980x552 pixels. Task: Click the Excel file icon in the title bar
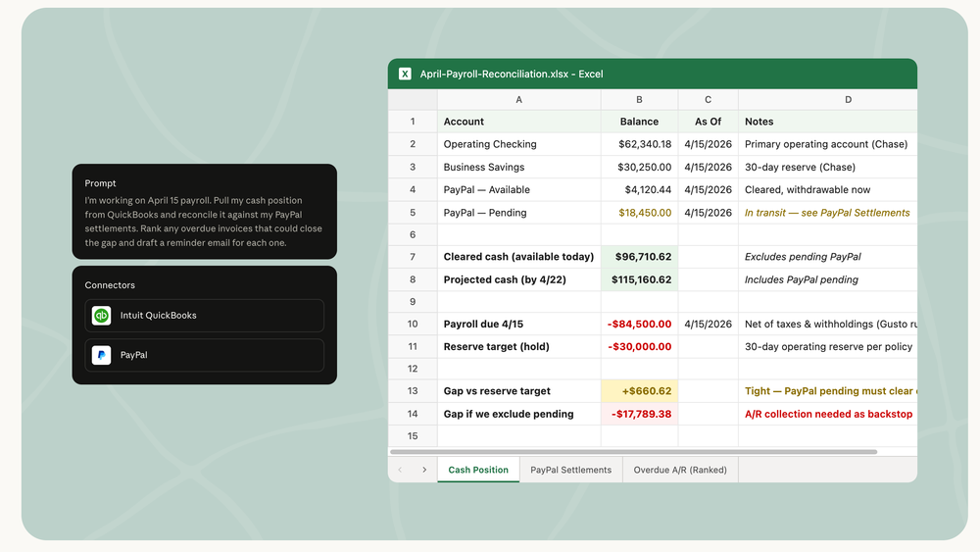405,74
